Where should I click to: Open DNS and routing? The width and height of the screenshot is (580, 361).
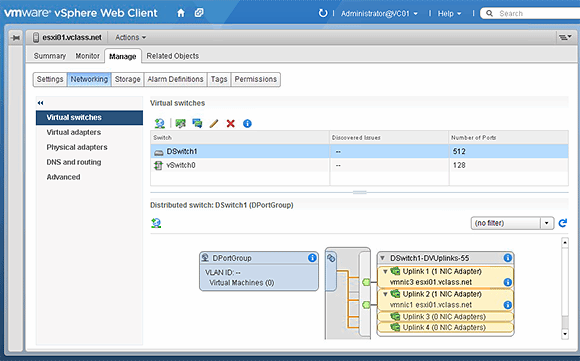pos(74,162)
